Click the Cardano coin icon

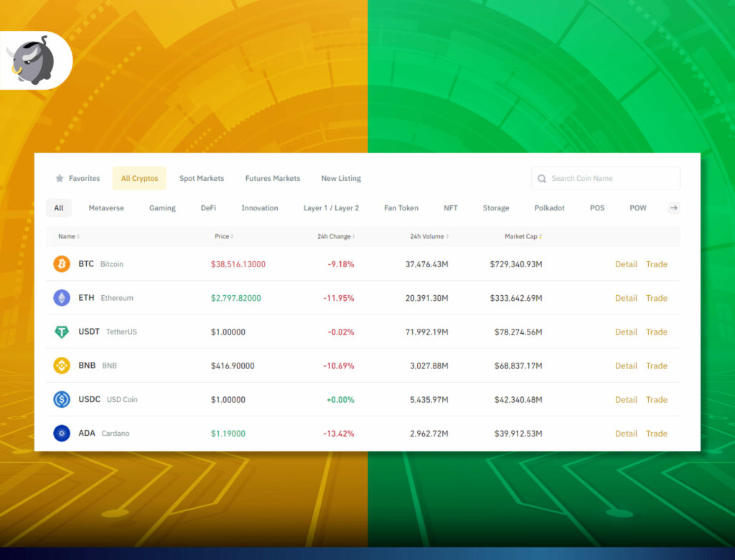[x=62, y=433]
